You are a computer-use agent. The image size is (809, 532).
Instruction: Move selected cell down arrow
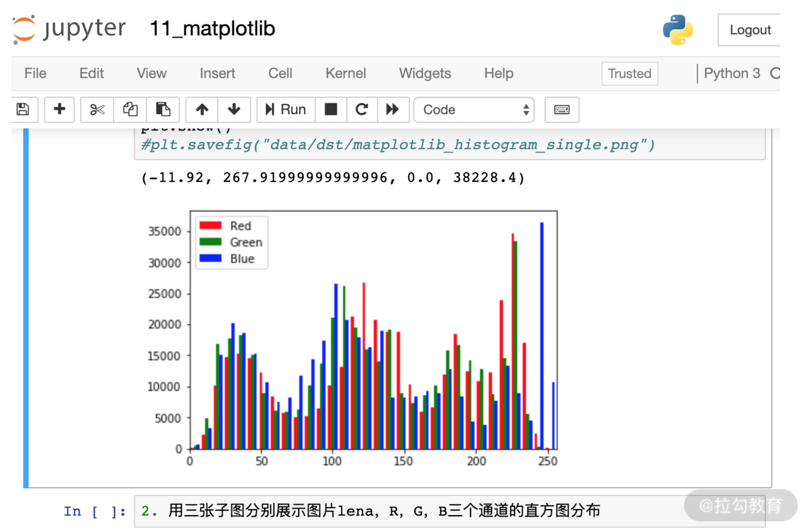[x=234, y=109]
